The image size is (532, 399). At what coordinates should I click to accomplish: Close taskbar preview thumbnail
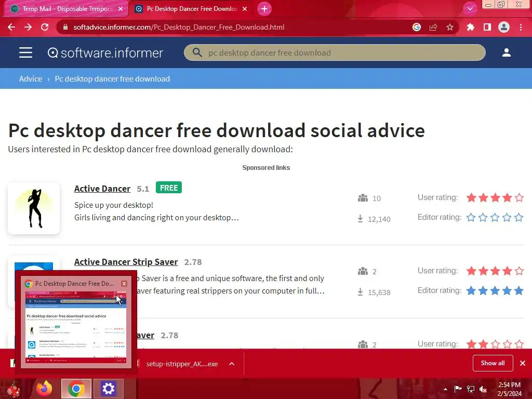(124, 284)
